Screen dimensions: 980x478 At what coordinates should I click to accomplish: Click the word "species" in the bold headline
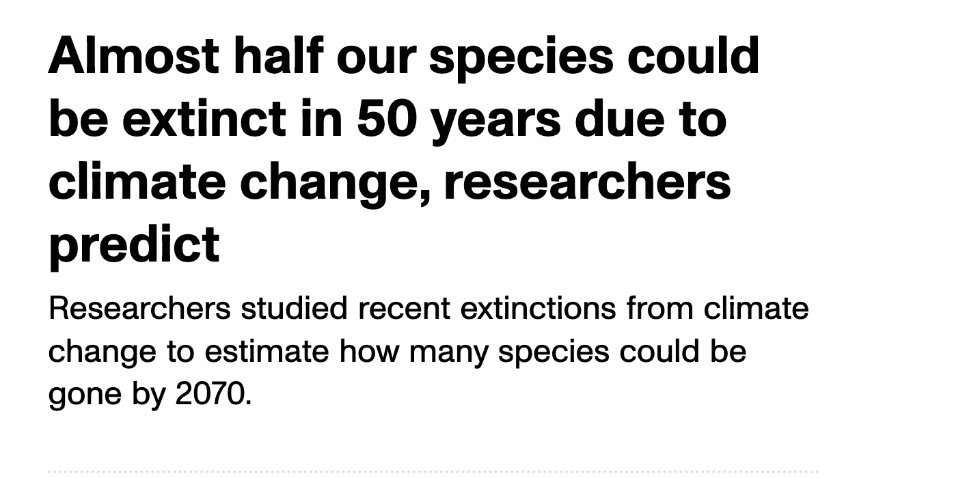[521, 57]
